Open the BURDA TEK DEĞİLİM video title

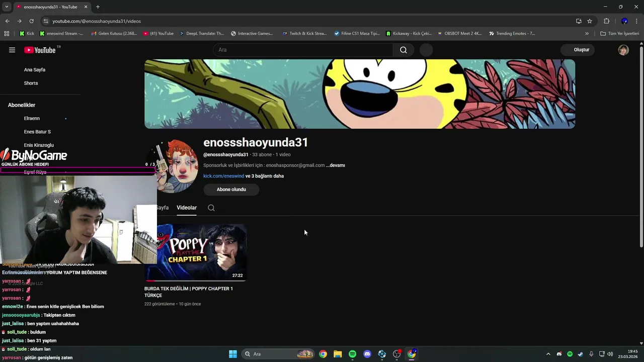pos(189,292)
